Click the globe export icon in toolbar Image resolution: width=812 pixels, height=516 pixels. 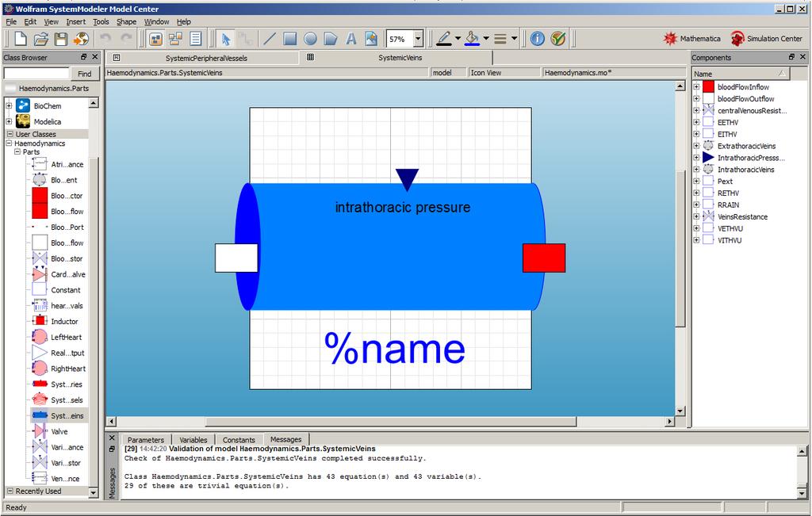click(81, 39)
